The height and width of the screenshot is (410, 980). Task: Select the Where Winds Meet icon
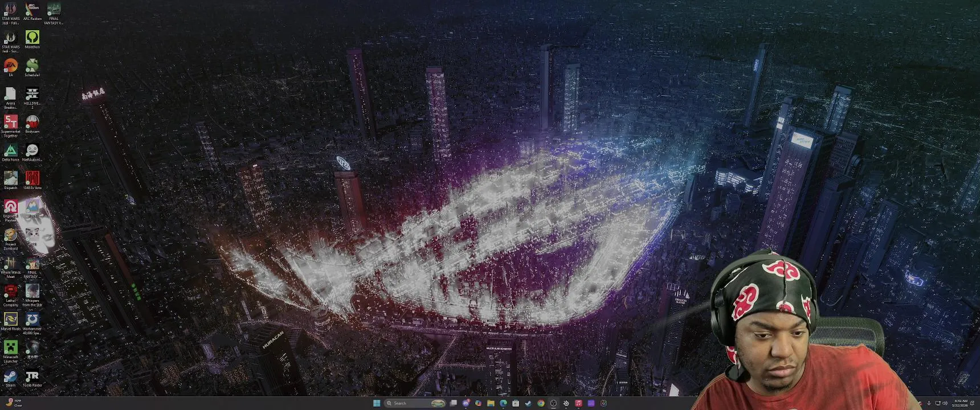[x=10, y=267]
